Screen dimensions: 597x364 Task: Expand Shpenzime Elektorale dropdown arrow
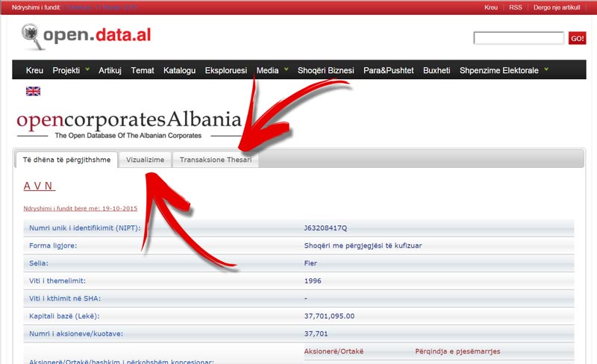point(546,69)
